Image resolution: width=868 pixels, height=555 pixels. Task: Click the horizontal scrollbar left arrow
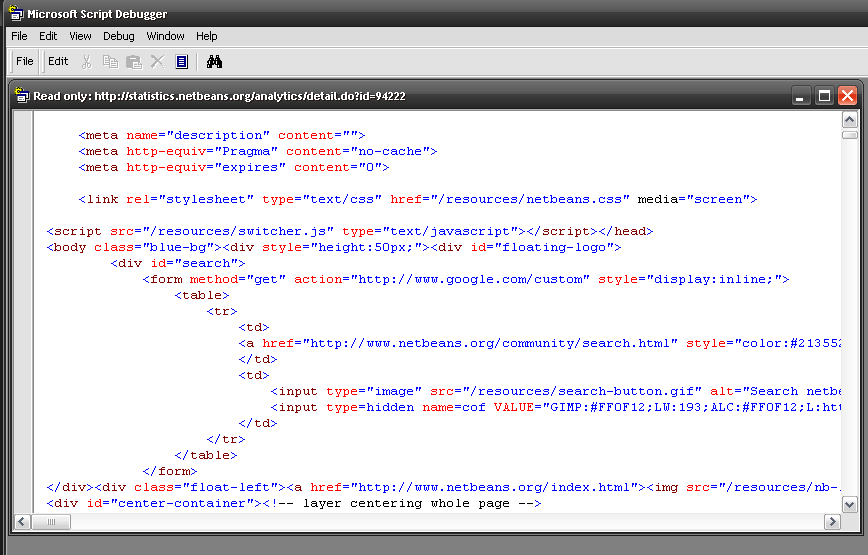22,522
